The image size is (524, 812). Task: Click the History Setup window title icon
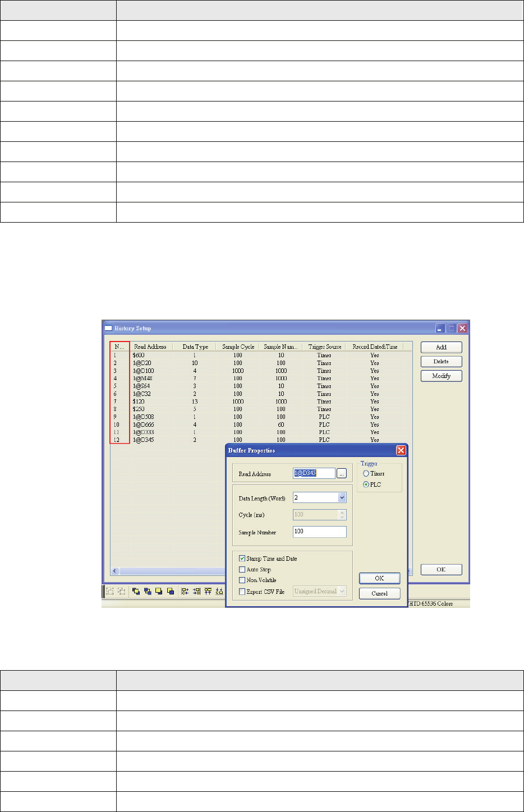click(109, 328)
